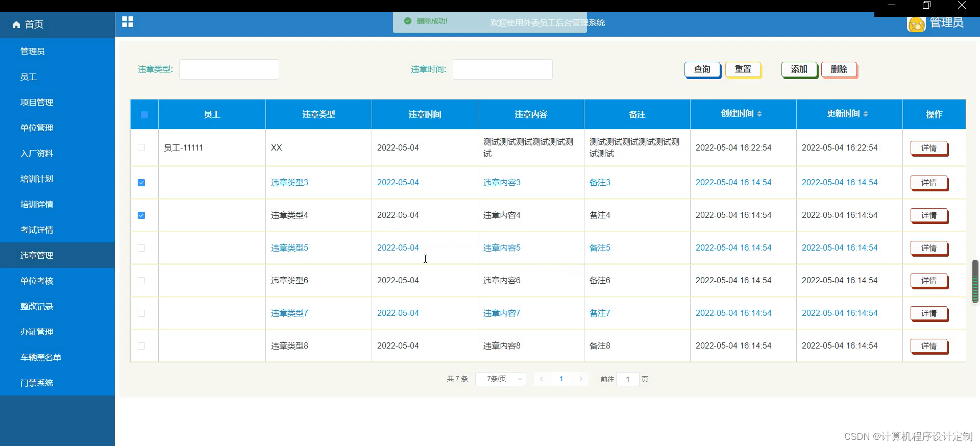This screenshot has width=980, height=446.
Task: Click the 违章类型 column header
Action: click(318, 115)
